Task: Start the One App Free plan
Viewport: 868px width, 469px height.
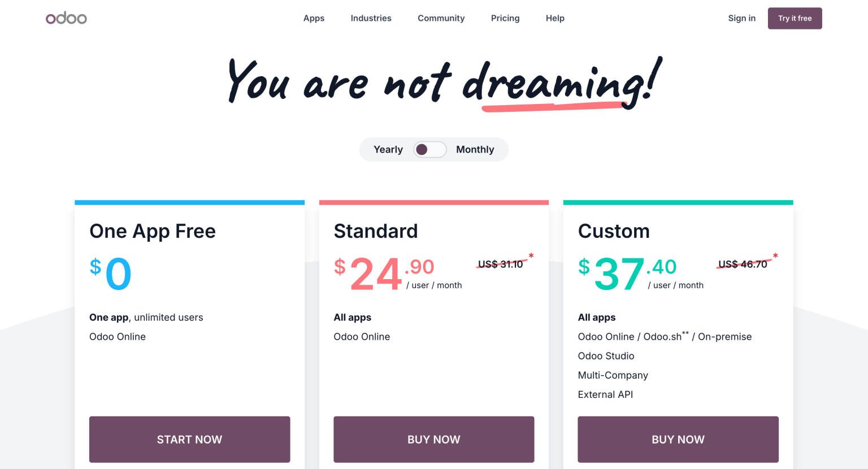Action: pos(189,439)
